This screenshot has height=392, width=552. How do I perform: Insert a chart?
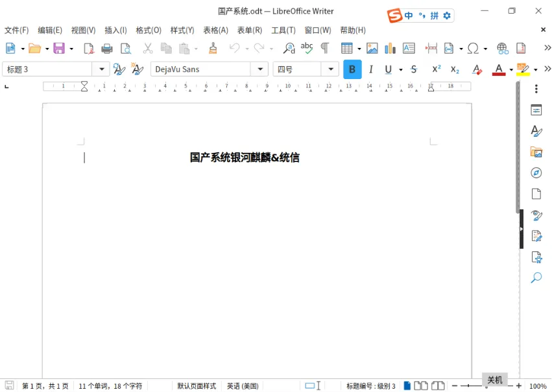tap(390, 48)
